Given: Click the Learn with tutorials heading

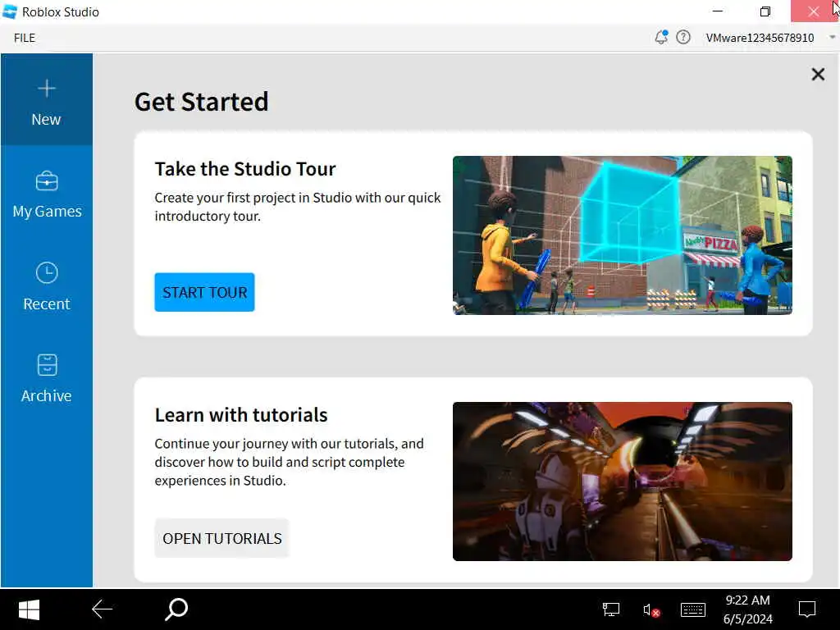Looking at the screenshot, I should 241,414.
